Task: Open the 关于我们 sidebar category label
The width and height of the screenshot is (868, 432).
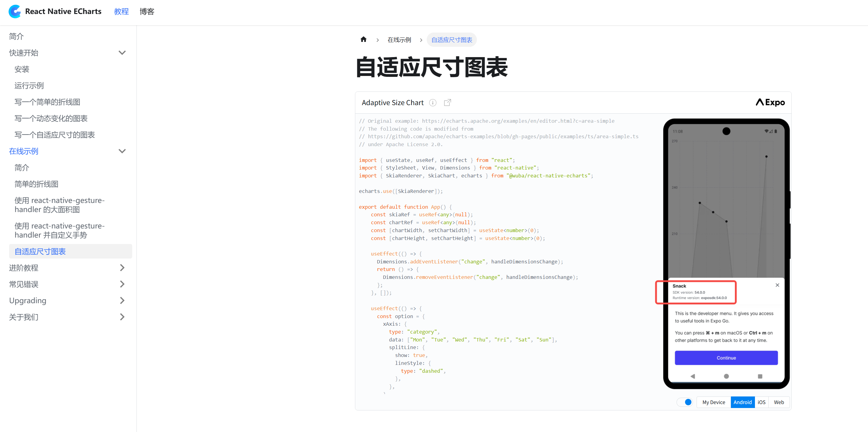Action: 24,317
